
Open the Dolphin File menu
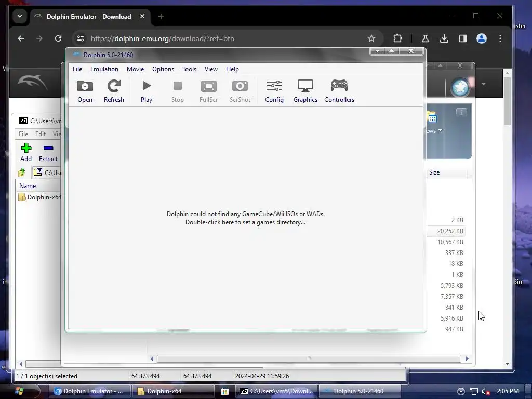coord(77,69)
